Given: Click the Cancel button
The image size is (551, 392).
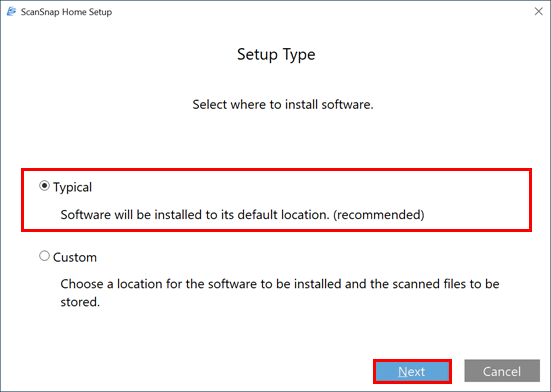Looking at the screenshot, I should 502,371.
